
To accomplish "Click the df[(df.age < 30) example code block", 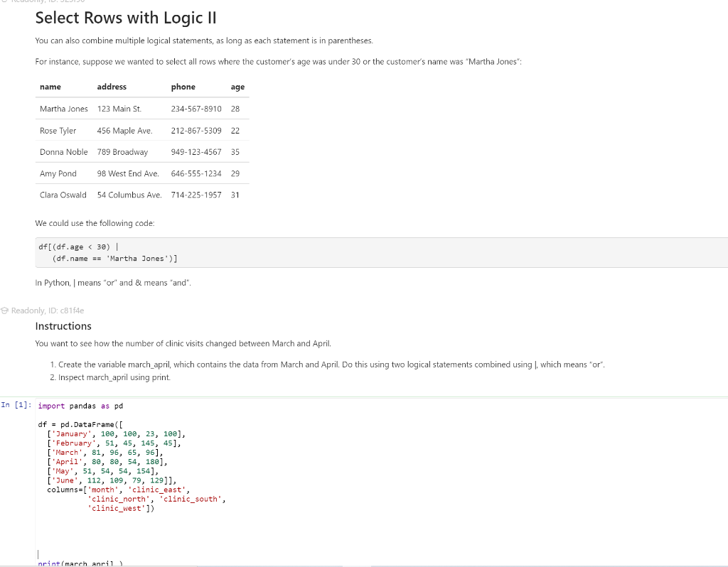I will point(382,252).
